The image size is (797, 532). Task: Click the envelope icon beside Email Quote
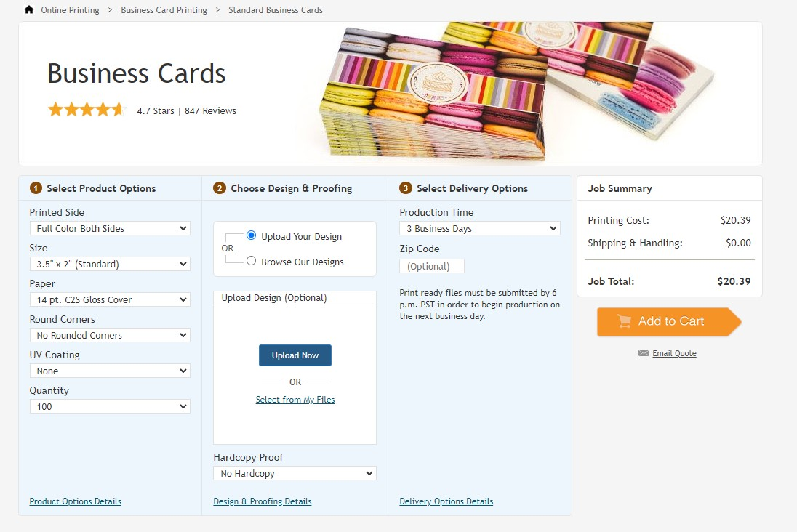[x=644, y=353]
